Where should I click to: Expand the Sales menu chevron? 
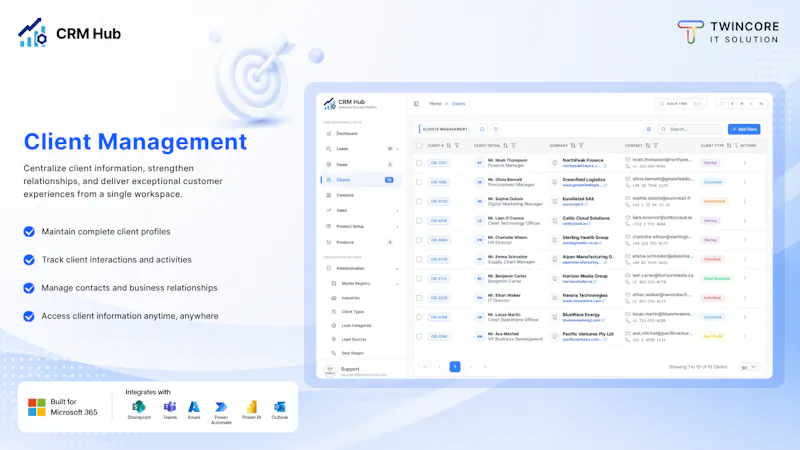397,211
